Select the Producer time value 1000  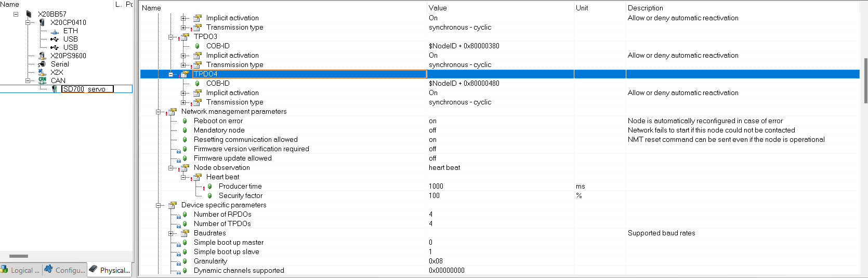click(436, 187)
